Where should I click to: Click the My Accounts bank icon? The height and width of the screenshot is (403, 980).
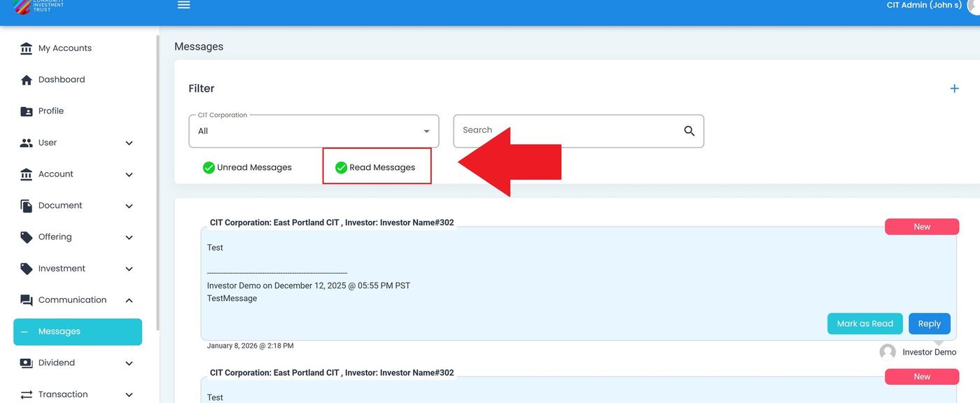[27, 48]
